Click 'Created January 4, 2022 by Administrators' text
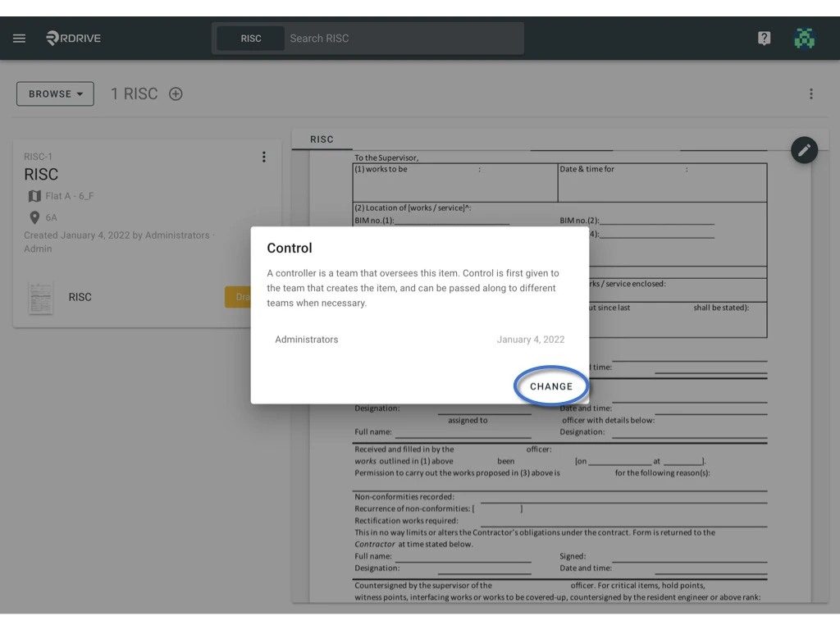 116,235
